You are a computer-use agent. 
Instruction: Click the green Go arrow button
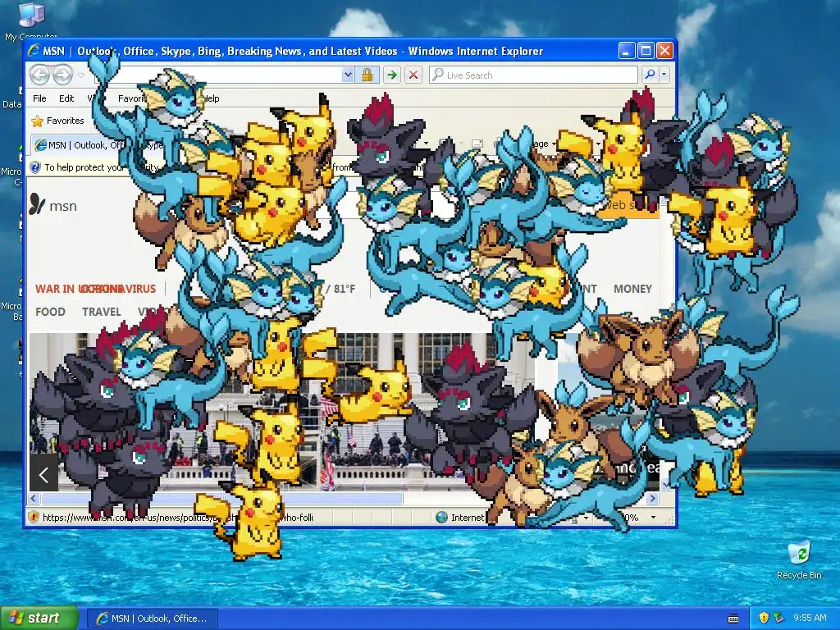[x=391, y=75]
